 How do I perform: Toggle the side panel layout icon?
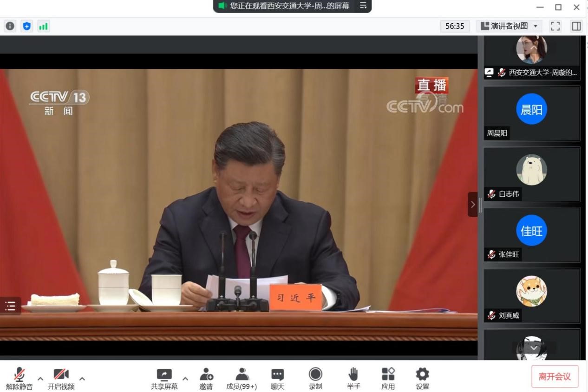click(576, 26)
